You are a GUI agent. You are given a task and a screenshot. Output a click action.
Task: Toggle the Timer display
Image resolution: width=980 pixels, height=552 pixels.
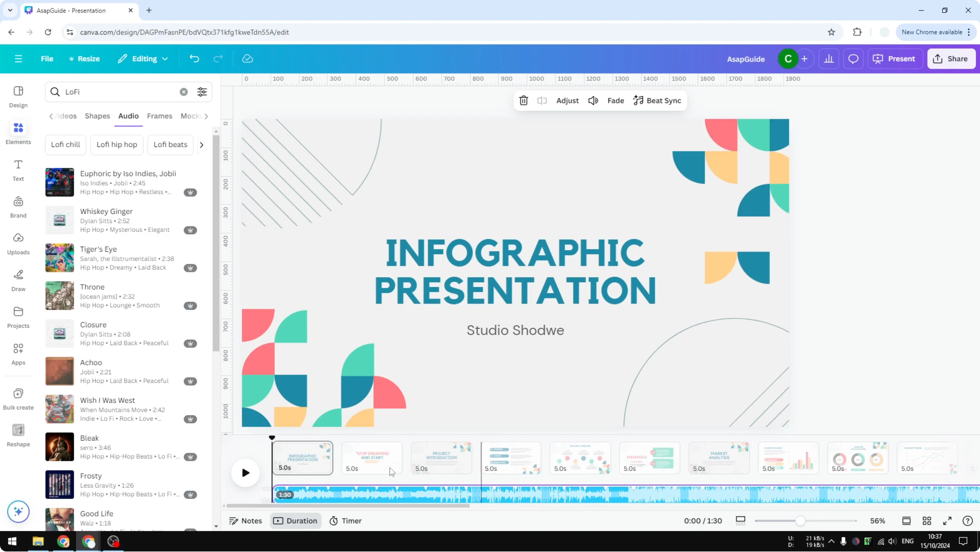[x=345, y=521]
